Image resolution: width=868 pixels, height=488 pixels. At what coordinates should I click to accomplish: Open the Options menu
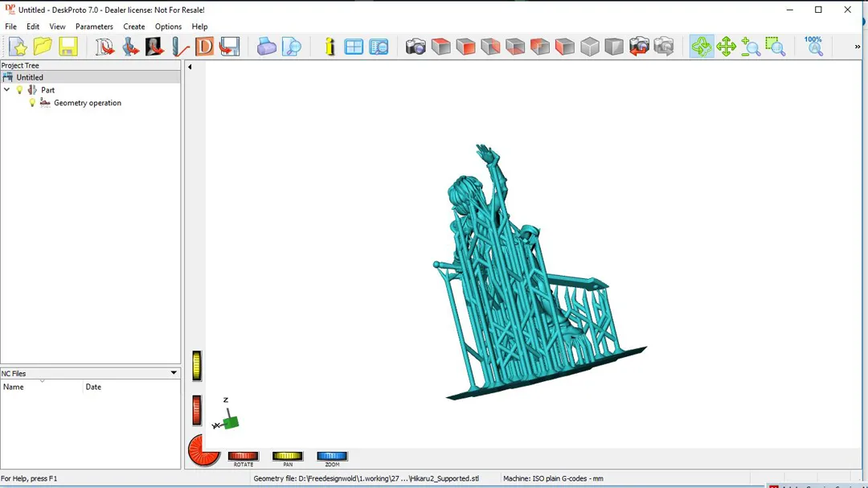coord(168,27)
